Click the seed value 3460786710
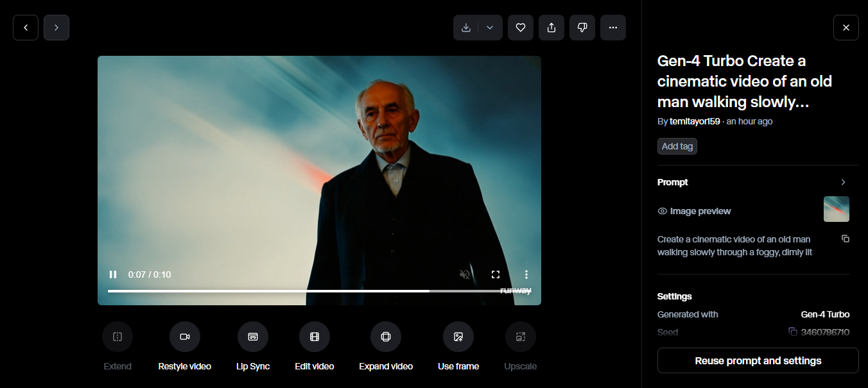The image size is (868, 388). tap(825, 332)
